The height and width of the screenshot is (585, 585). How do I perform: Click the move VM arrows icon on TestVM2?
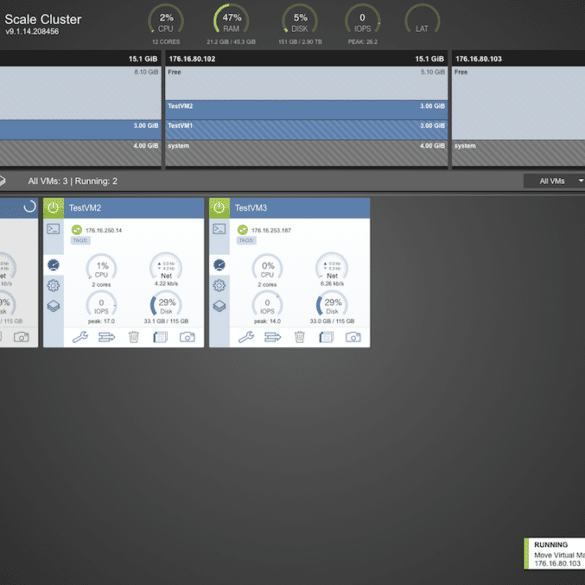coord(107,337)
